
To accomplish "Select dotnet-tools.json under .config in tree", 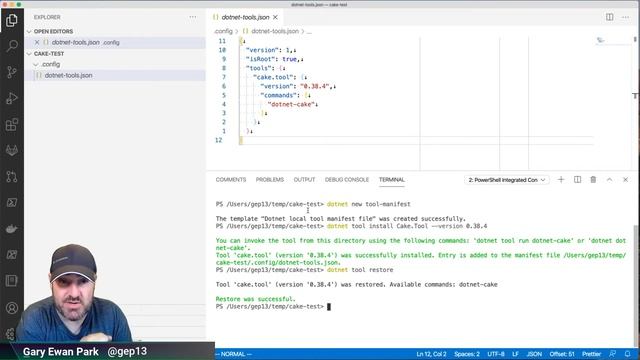I will (x=115, y=76).
